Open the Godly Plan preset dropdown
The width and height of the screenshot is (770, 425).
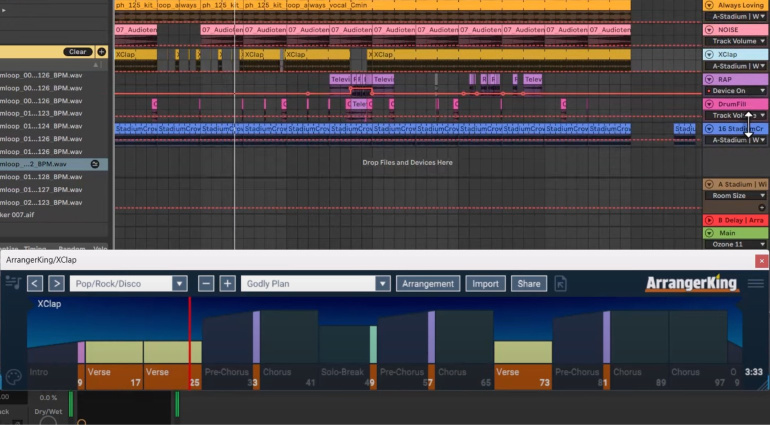[x=315, y=283]
